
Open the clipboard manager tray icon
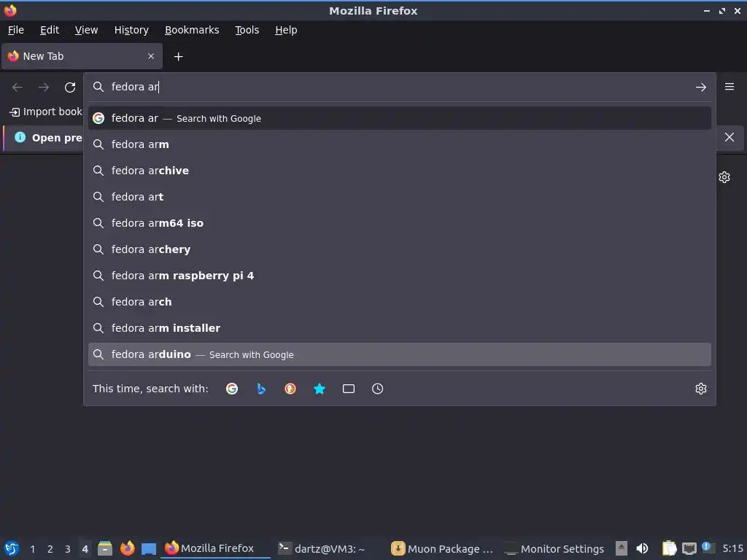point(670,548)
